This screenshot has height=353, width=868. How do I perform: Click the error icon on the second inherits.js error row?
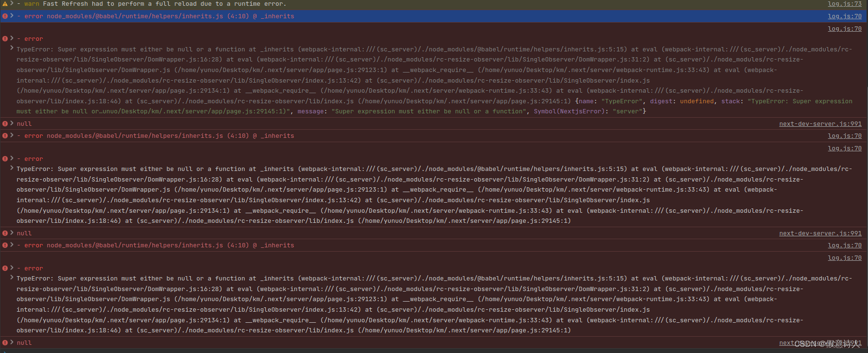pyautogui.click(x=5, y=135)
